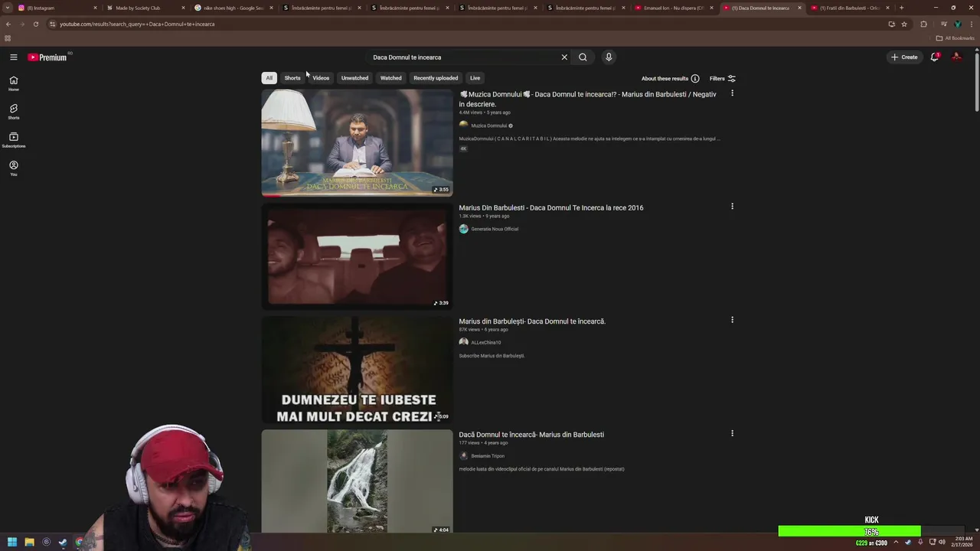Open Steam from the taskbar

63,542
